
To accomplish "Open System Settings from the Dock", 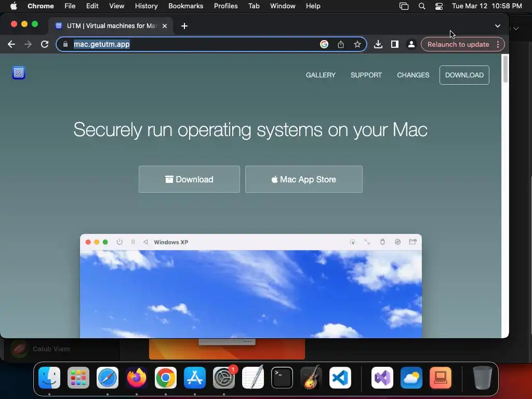I will pyautogui.click(x=224, y=378).
